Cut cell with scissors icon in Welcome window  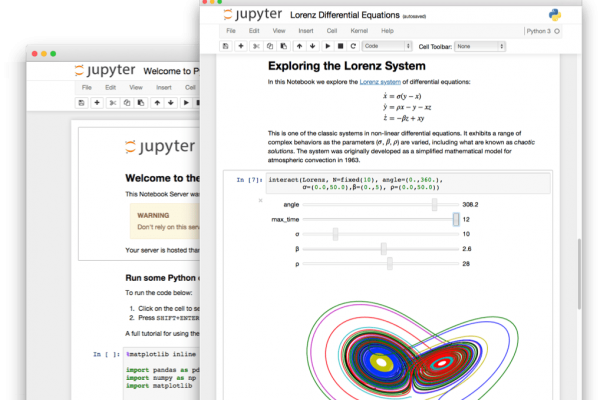[x=112, y=103]
